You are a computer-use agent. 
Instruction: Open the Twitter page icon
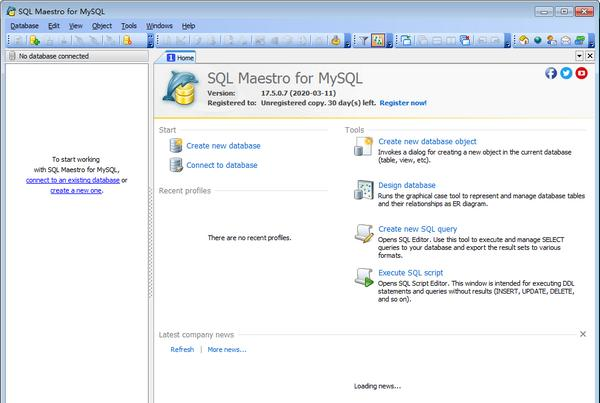point(566,73)
